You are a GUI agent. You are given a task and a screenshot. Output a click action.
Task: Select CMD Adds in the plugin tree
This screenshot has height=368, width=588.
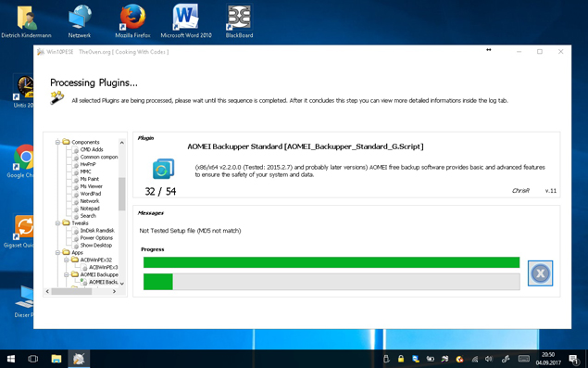coord(92,149)
